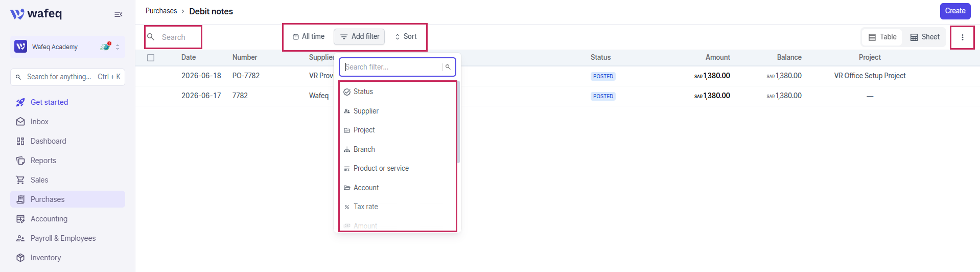
Task: Choose the Branch filter option
Action: (398, 149)
